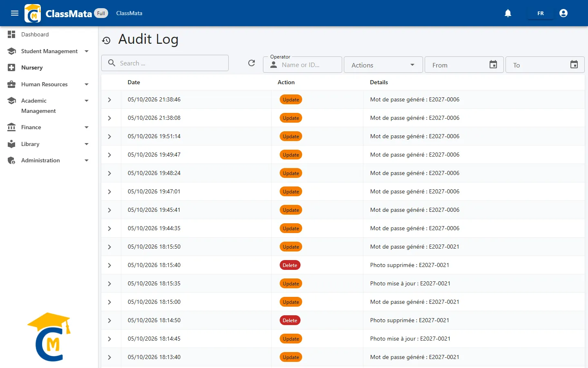Expand the 18:15:40 delete row
The height and width of the screenshot is (368, 588).
click(109, 265)
